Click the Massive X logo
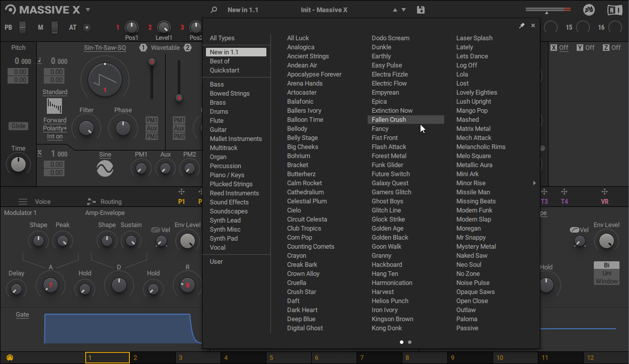 pos(43,10)
